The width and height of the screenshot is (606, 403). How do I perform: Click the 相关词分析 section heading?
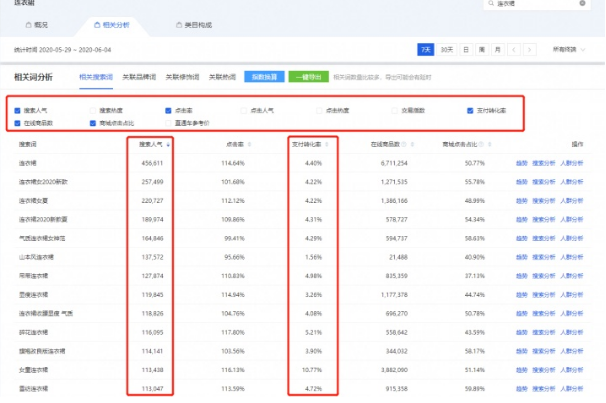pos(33,77)
